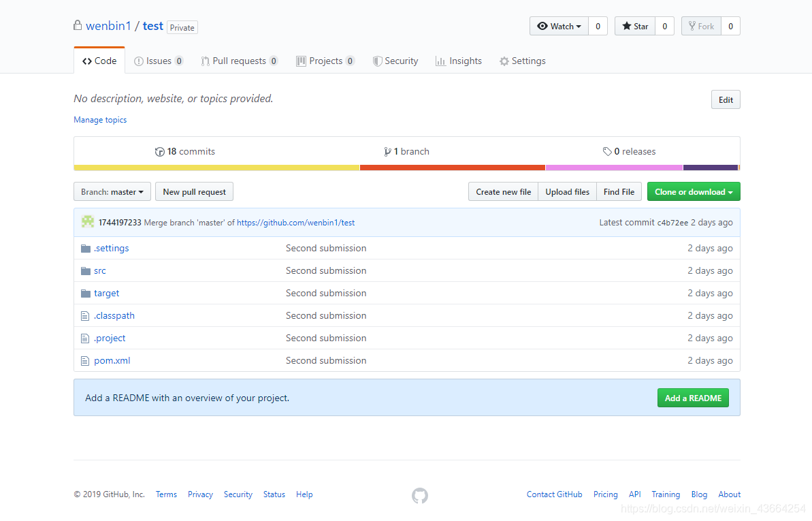Screen dimensions: 812x521
Task: Open the Security tab
Action: pyautogui.click(x=395, y=61)
